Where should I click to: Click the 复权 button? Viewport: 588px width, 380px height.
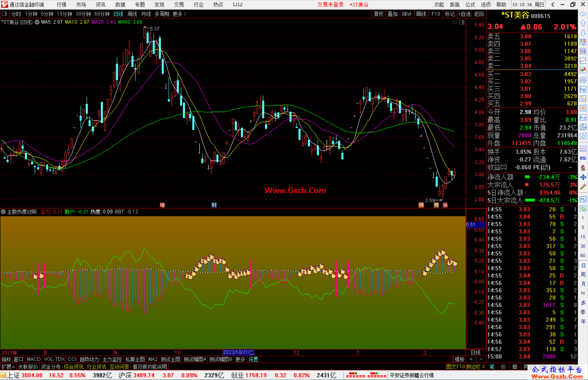379,14
